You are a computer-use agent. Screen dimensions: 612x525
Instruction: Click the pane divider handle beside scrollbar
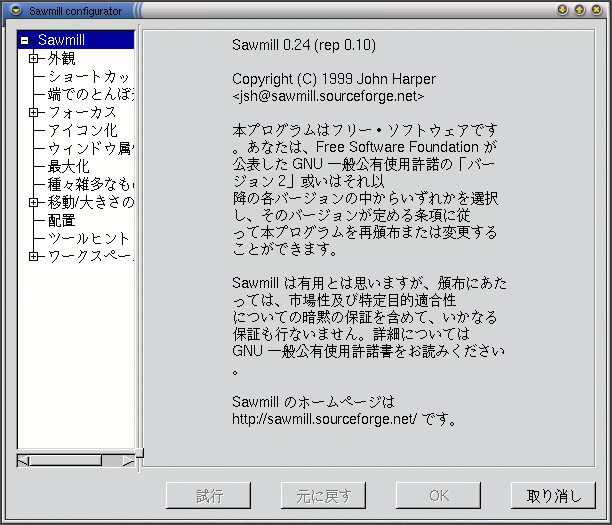click(139, 453)
